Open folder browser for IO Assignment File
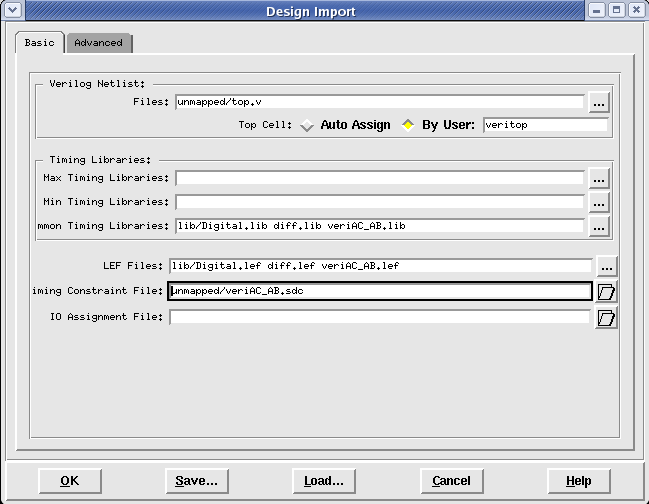Viewport: 649px width, 504px height. (606, 317)
